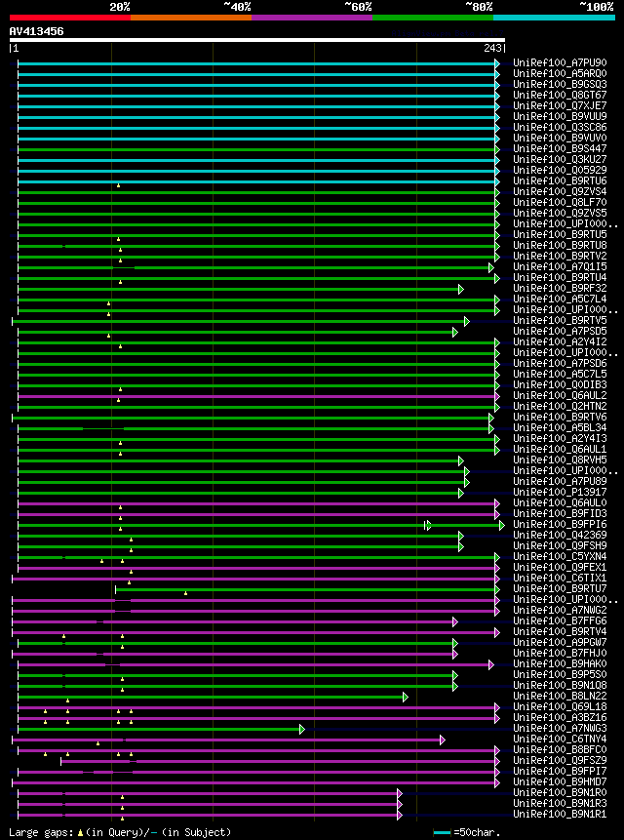
Task: Click subject label UniRef100_Q9ZVS5
Action: [x=560, y=213]
